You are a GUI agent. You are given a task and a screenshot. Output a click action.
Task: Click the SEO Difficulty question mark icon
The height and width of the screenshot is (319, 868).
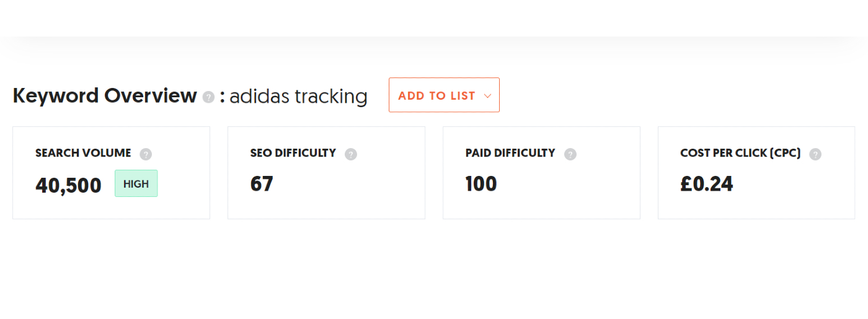(x=351, y=154)
